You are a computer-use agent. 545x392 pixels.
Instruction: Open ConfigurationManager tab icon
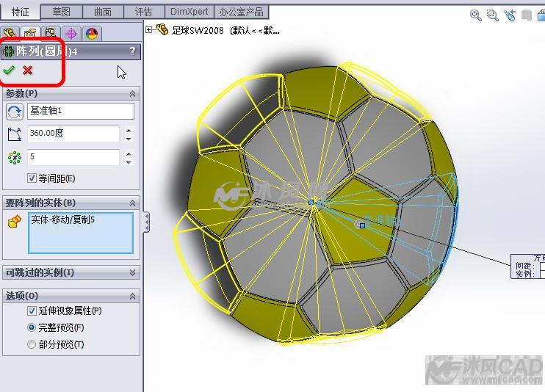click(x=51, y=33)
